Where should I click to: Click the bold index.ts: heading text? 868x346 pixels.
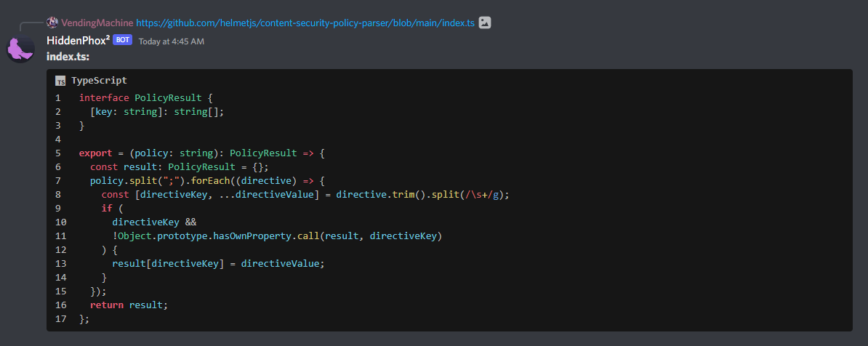(68, 57)
